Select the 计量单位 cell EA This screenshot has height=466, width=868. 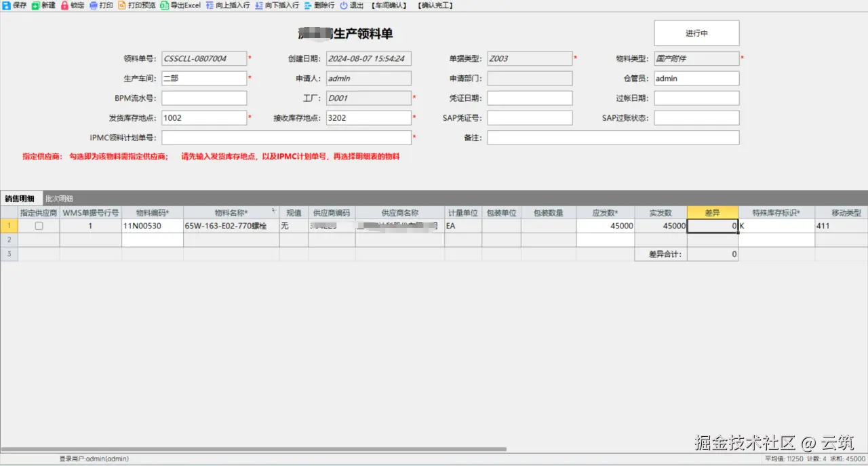click(463, 226)
